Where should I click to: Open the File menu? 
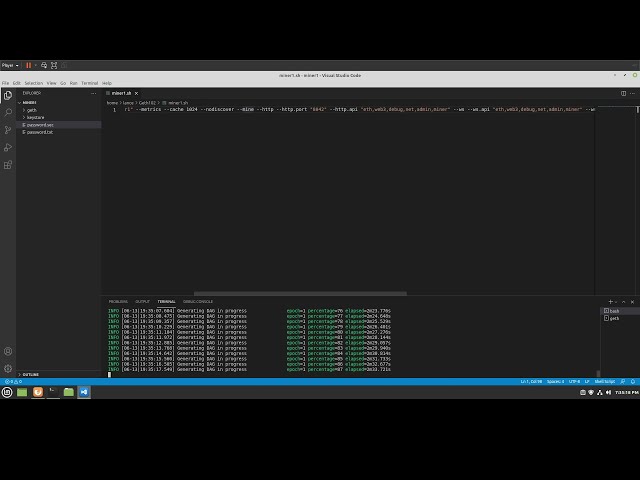click(x=5, y=83)
